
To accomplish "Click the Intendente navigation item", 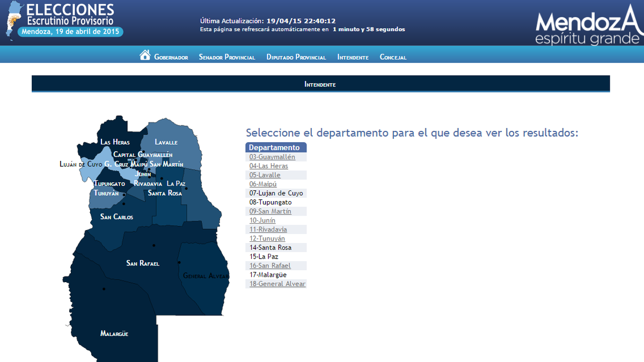I will (x=353, y=56).
